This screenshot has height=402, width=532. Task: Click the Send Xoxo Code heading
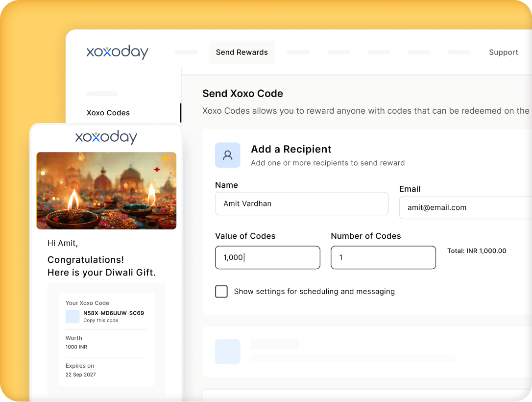pos(242,93)
